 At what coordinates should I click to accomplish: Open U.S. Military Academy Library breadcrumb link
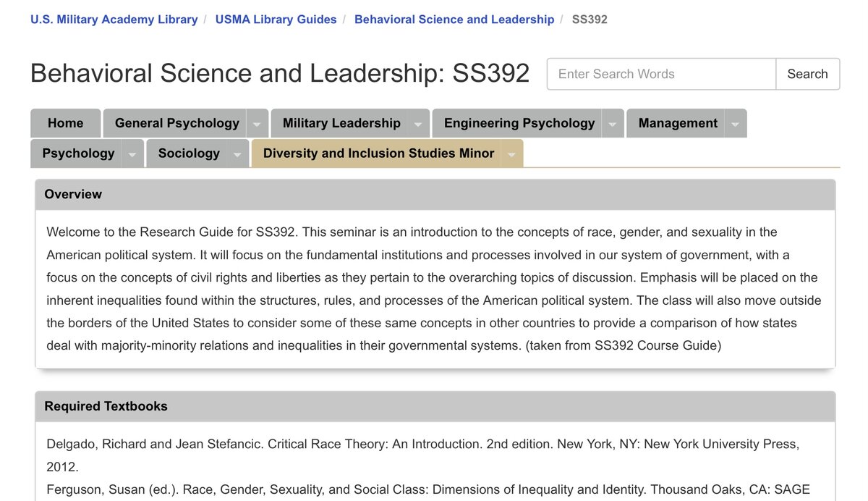(114, 20)
